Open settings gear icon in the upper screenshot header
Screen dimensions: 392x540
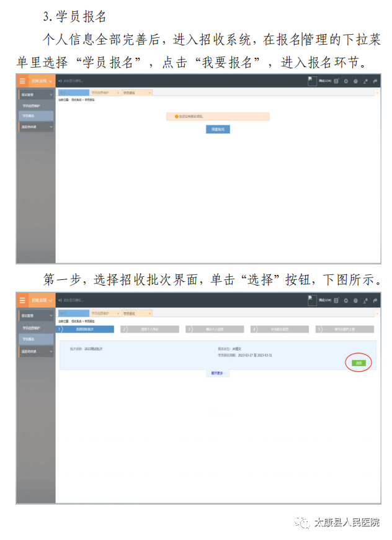pos(346,81)
